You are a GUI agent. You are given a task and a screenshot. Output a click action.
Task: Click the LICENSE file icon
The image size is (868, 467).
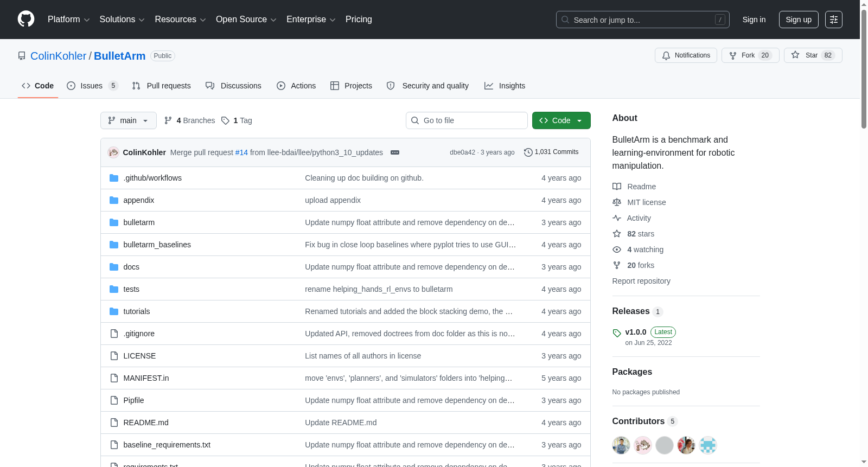click(x=114, y=356)
